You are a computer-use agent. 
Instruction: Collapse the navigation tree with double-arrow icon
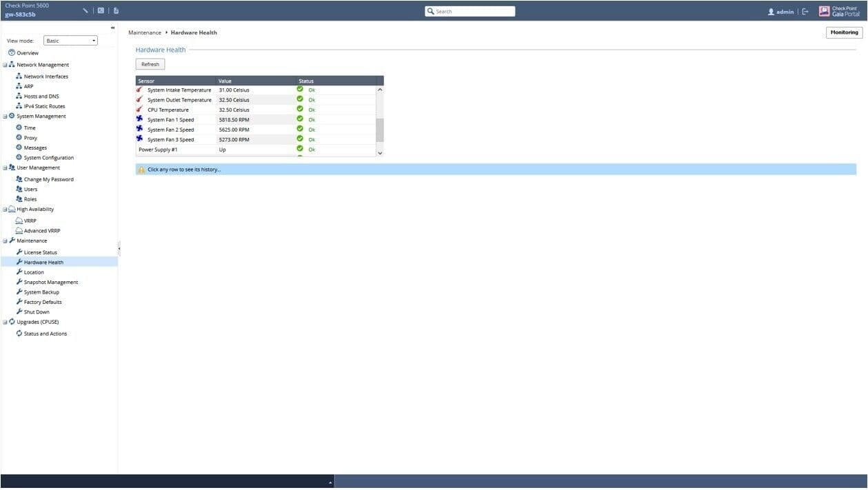tap(112, 28)
